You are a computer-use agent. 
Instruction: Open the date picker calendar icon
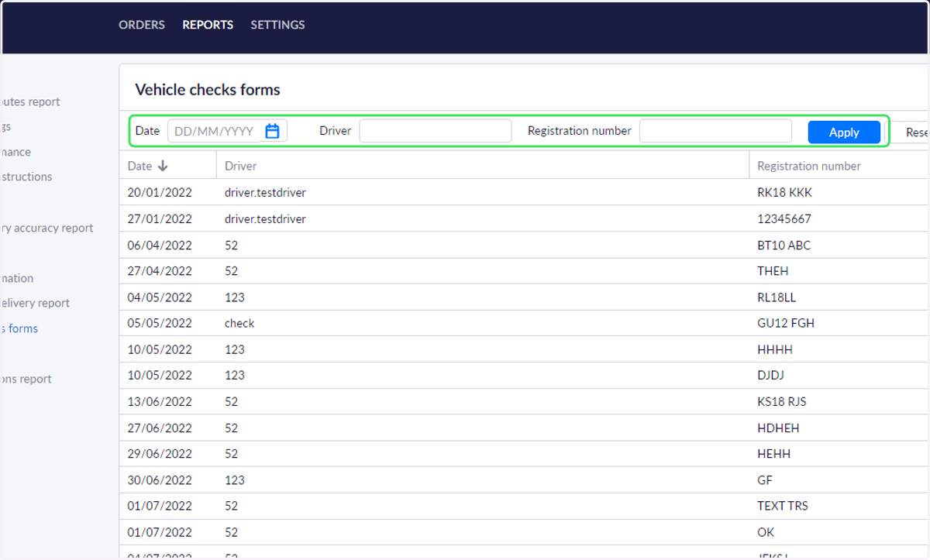[x=272, y=131]
